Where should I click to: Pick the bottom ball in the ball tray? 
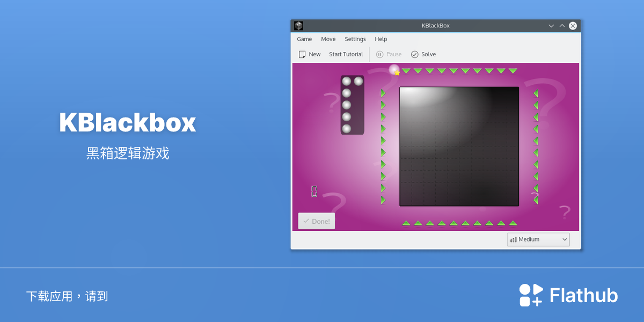(347, 129)
